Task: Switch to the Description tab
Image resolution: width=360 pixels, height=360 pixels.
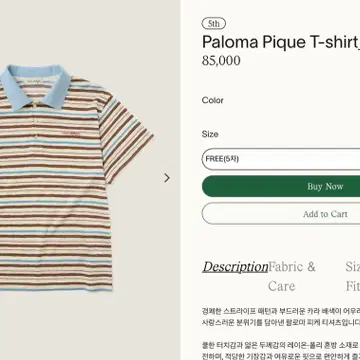Action: pos(235,267)
